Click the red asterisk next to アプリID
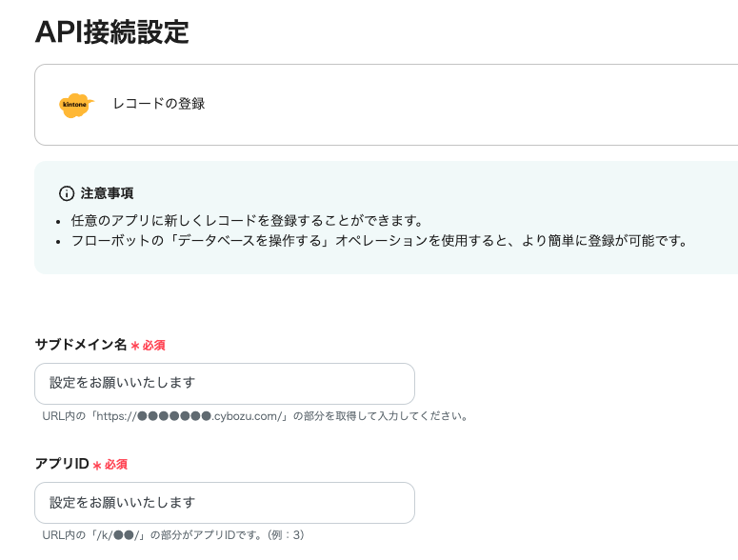 (97, 465)
